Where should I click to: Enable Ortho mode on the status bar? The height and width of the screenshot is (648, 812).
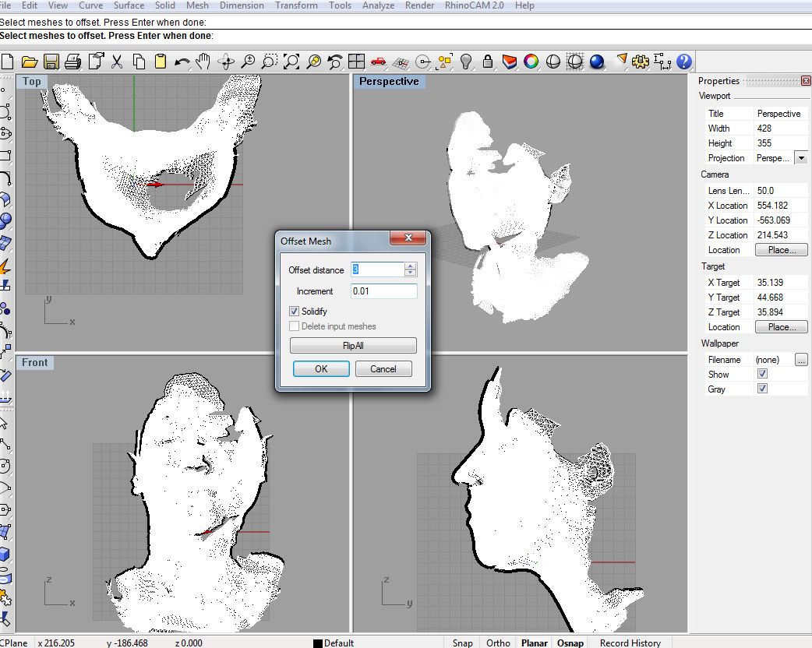[x=498, y=643]
